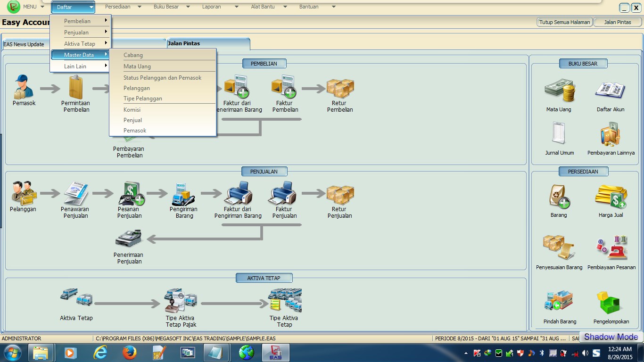Expand Penjualan submenu in Daftar menu

tap(81, 33)
